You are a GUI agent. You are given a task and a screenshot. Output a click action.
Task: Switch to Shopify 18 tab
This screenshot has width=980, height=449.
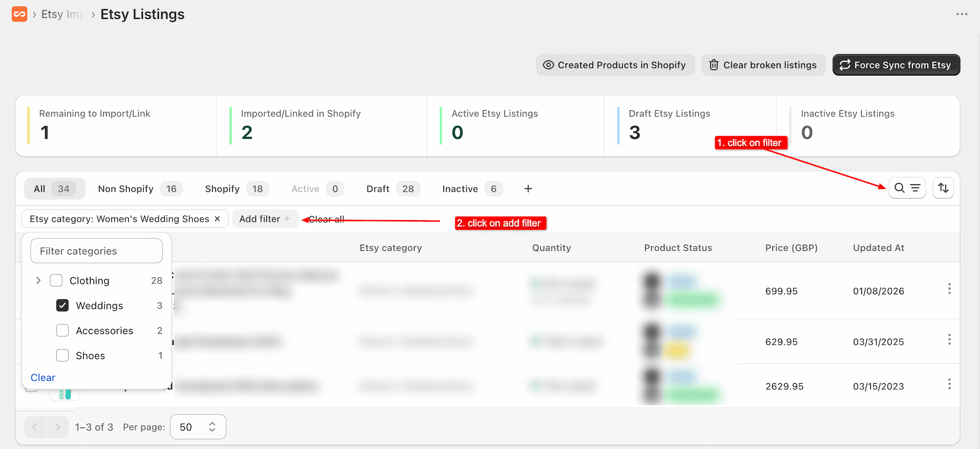pos(237,189)
